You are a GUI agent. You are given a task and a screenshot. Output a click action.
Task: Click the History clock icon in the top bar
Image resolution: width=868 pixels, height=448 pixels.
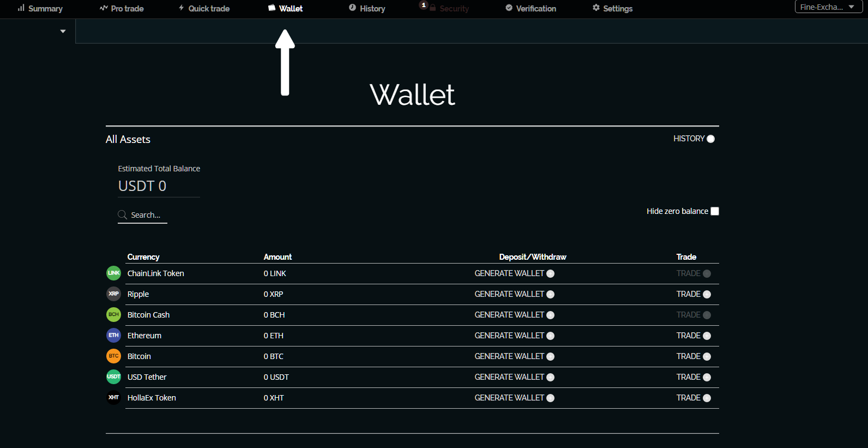352,8
